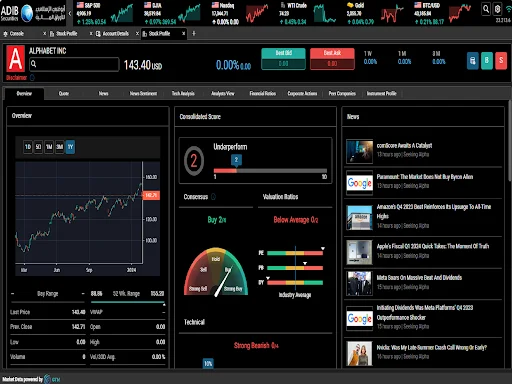Open the search magnifier icon in top bar
This screenshot has width=512, height=384.
pos(486,9)
